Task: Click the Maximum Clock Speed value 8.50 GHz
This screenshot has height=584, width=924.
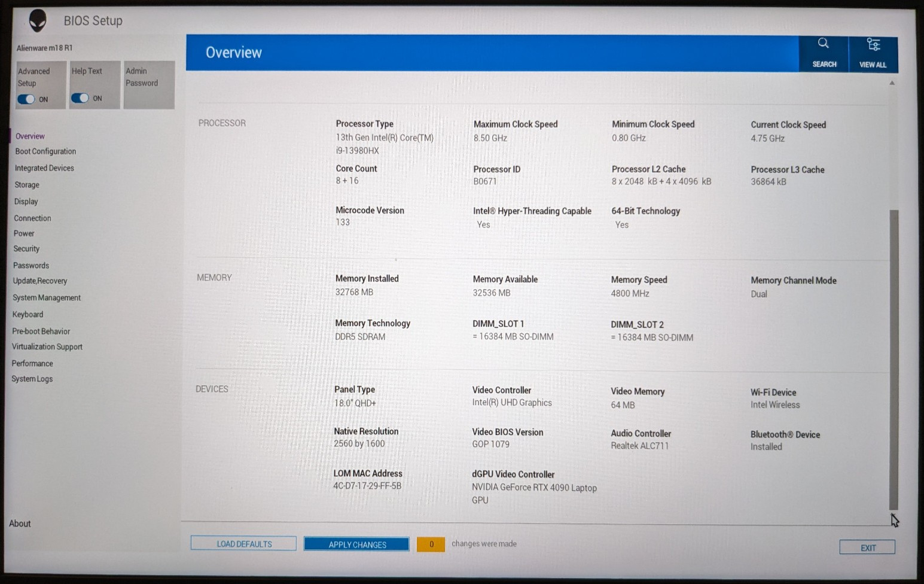Action: point(490,138)
